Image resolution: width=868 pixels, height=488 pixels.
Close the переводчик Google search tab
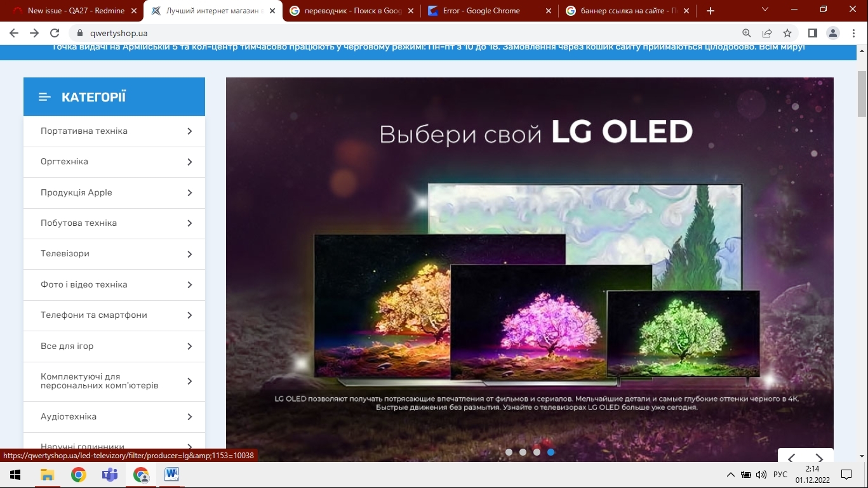[410, 11]
